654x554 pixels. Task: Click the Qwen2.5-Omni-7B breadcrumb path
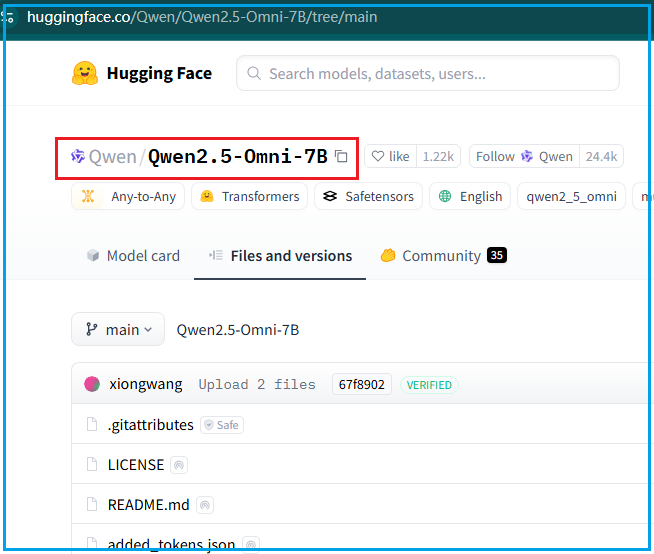(238, 330)
